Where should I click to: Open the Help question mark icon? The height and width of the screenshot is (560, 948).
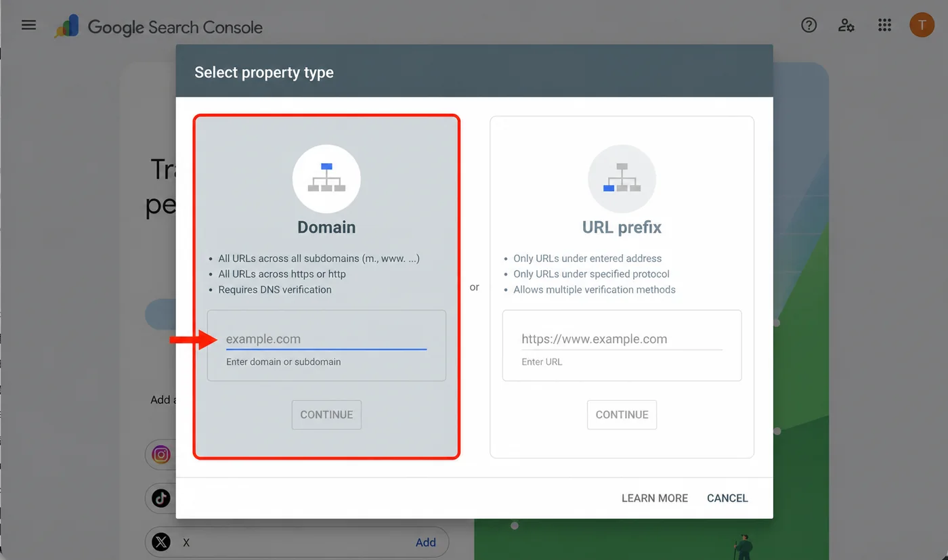point(809,26)
